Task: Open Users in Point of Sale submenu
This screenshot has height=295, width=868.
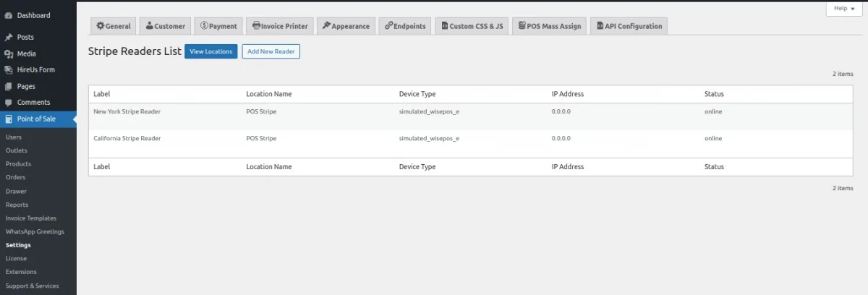Action: coord(14,137)
